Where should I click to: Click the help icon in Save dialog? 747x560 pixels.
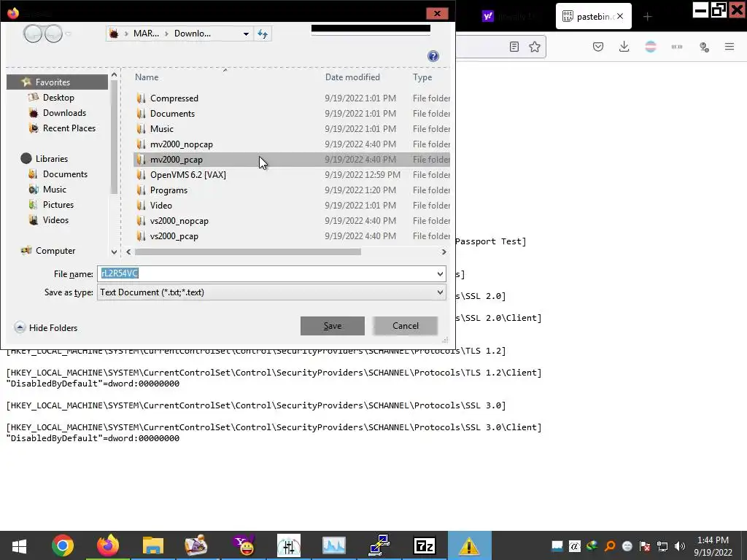pos(433,56)
